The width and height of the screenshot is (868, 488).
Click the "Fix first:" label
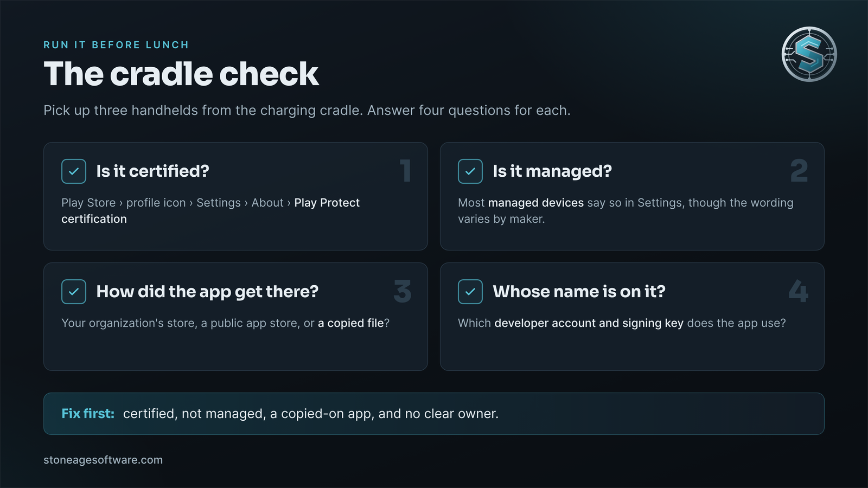point(88,414)
